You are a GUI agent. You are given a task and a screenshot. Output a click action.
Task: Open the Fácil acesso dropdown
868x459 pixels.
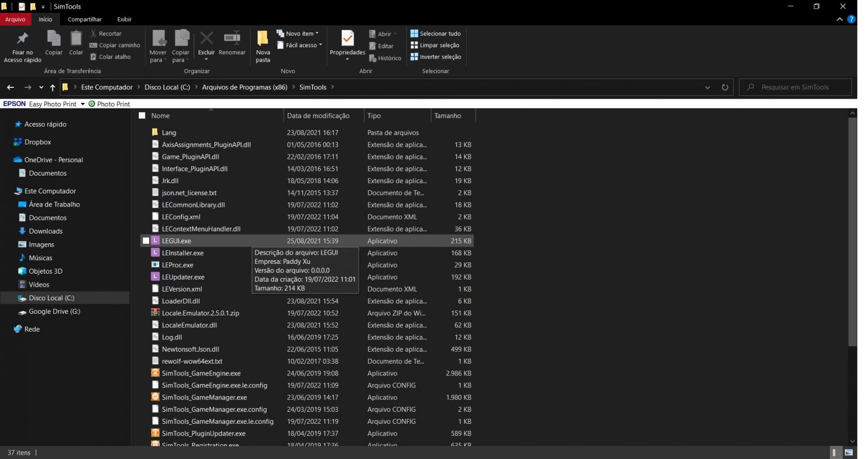[299, 46]
